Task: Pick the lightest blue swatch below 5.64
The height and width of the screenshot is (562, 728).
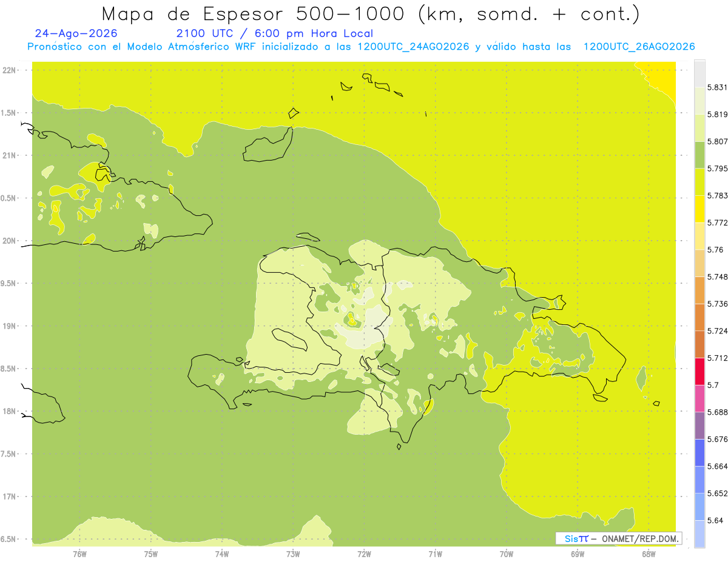Action: pyautogui.click(x=699, y=534)
